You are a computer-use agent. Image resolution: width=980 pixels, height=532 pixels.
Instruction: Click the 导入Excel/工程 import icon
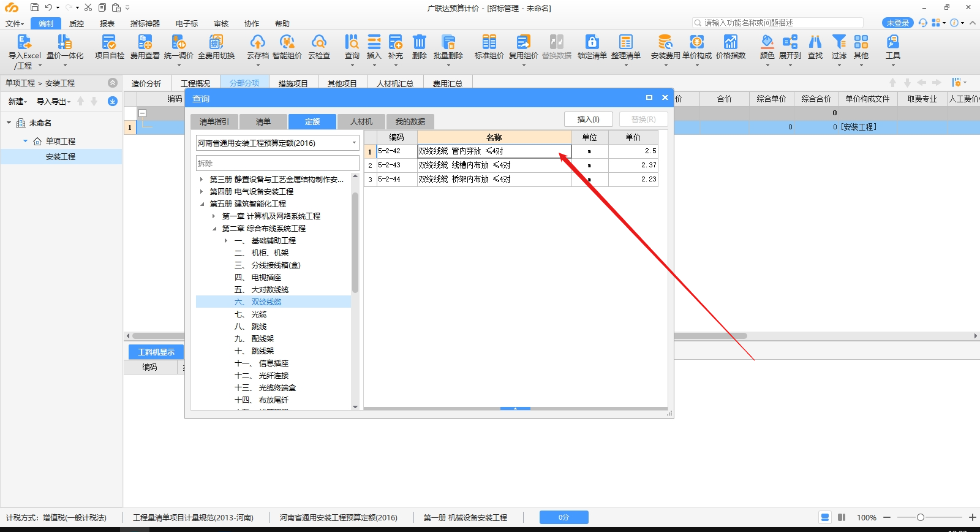click(24, 42)
